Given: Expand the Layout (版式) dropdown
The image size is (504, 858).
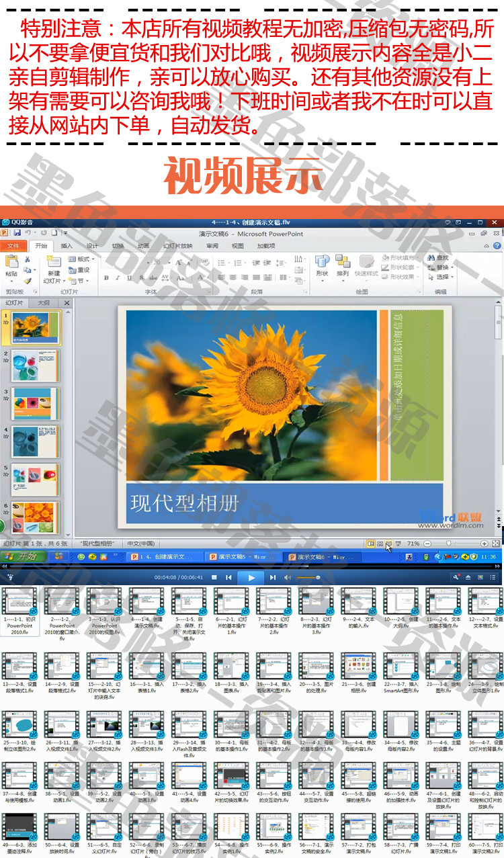Looking at the screenshot, I should 83,259.
